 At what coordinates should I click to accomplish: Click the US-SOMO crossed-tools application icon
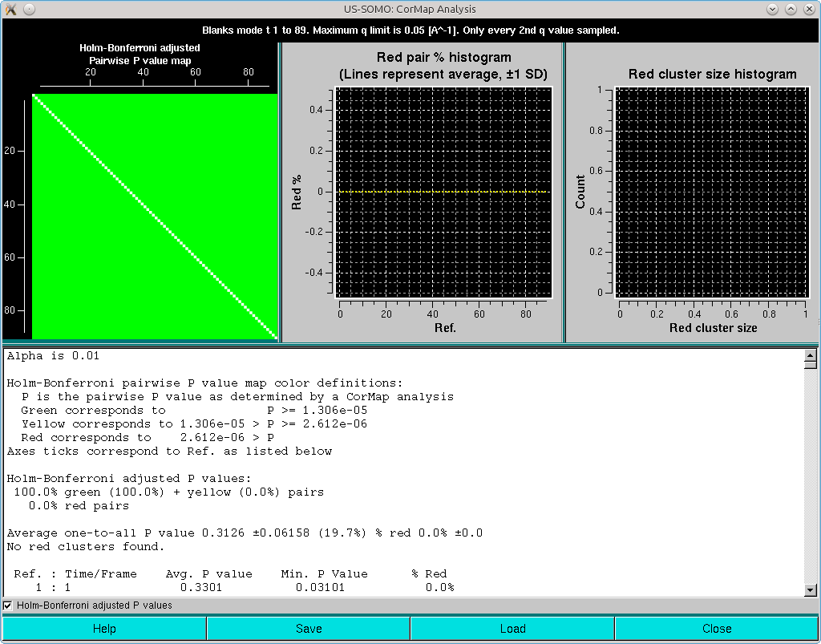click(x=11, y=9)
